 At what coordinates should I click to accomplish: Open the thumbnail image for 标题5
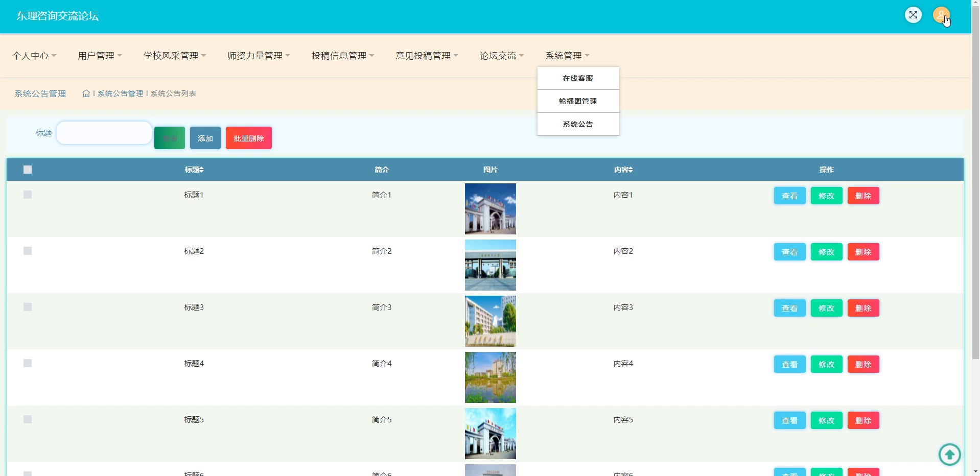pos(491,434)
